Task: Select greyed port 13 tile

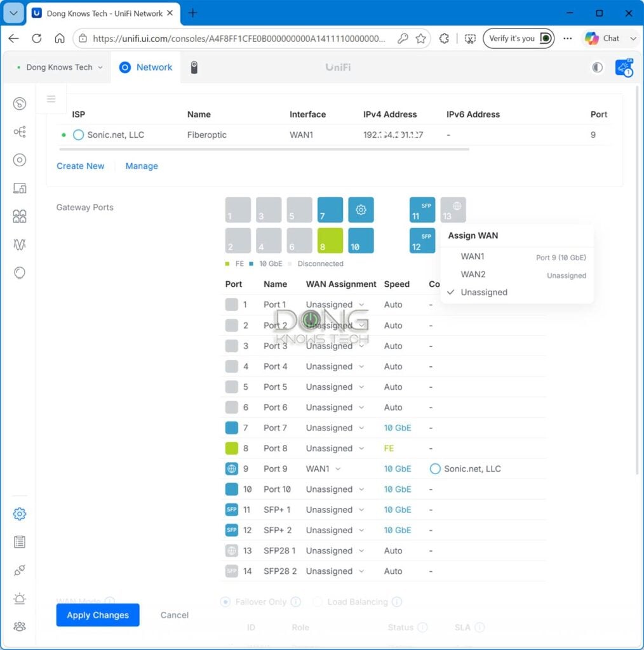Action: [453, 209]
